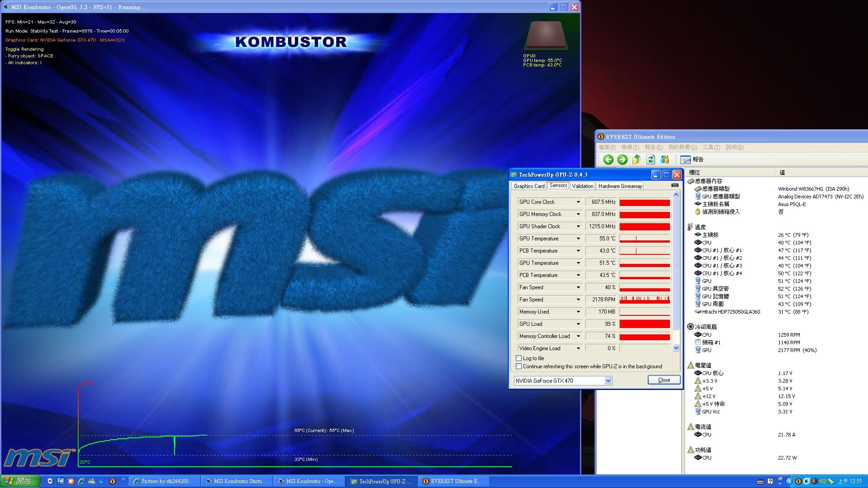The image size is (868, 488).
Task: Click 電流值 current section icon
Action: (x=691, y=427)
